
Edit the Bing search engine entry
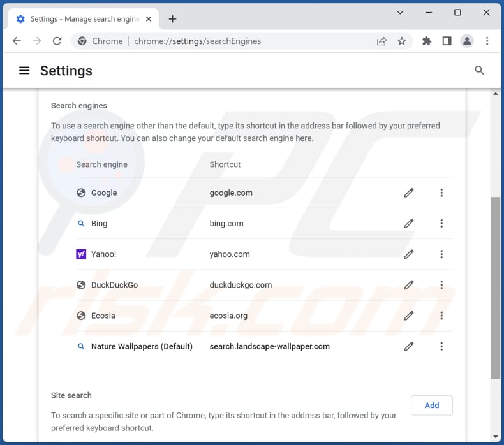408,223
